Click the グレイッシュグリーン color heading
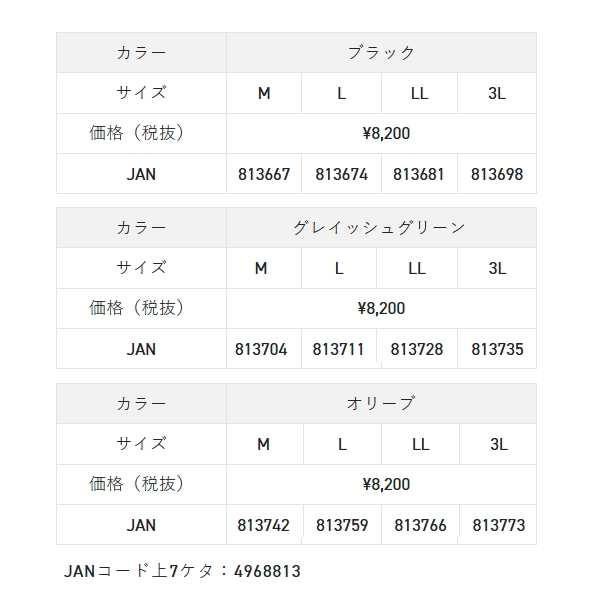This screenshot has height=600, width=600. [x=381, y=228]
